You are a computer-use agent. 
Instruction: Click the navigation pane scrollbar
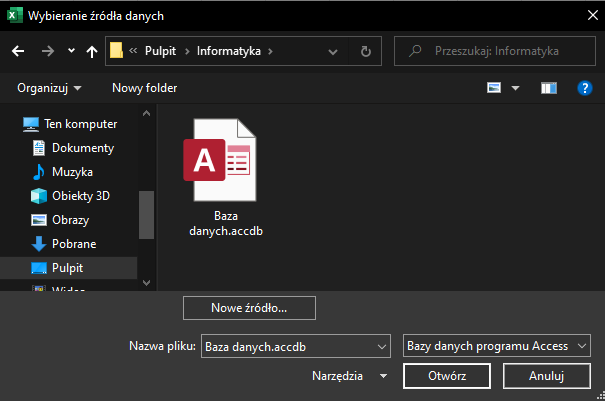[146, 213]
